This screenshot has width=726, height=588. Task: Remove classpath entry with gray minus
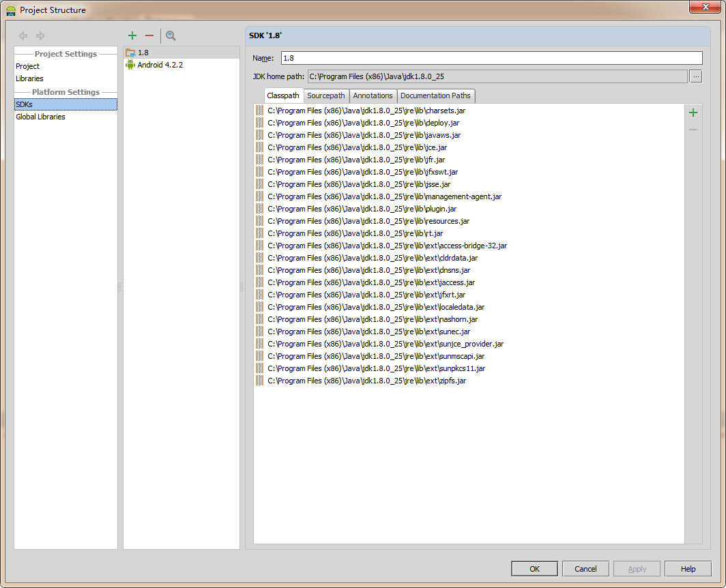click(x=693, y=130)
